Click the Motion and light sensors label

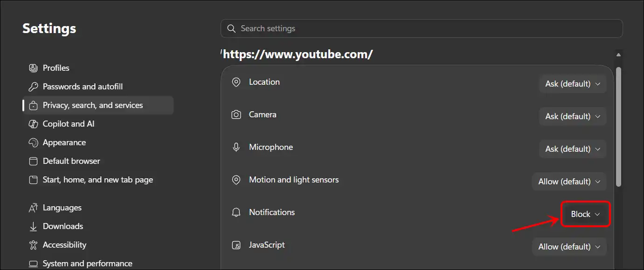tap(294, 180)
